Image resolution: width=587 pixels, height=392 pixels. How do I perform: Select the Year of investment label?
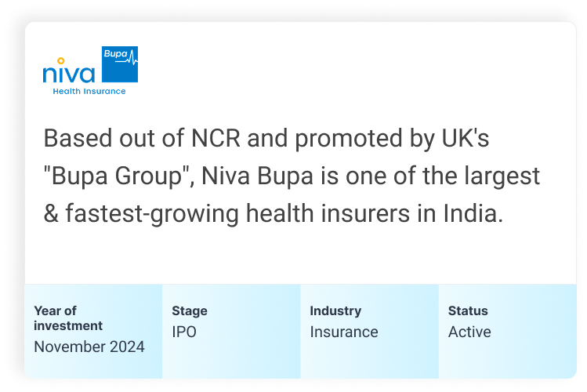coord(68,318)
